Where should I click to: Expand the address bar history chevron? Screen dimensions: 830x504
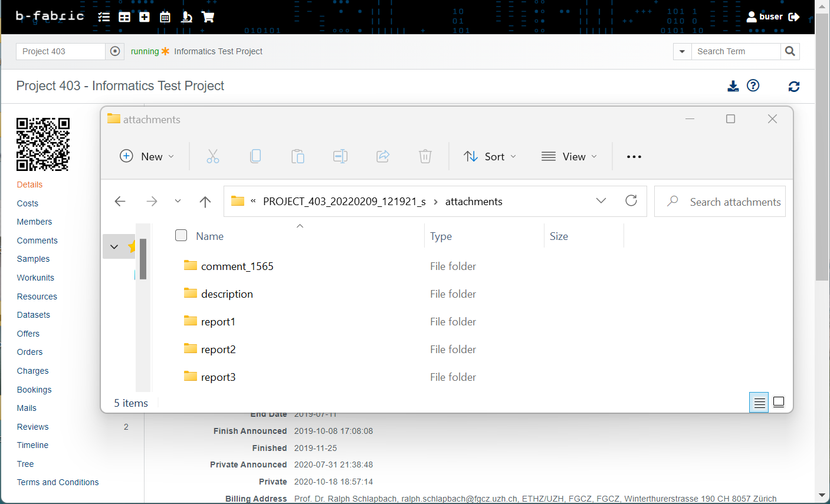[x=601, y=201]
